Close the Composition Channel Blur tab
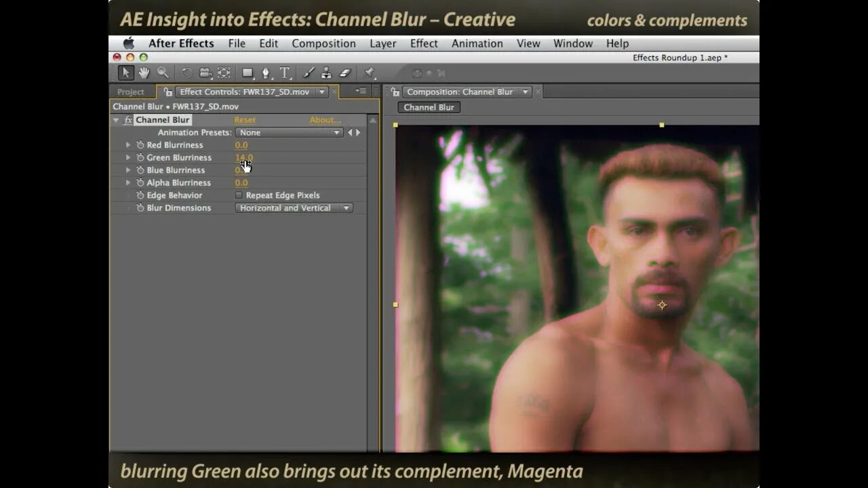The width and height of the screenshot is (868, 488). click(538, 91)
